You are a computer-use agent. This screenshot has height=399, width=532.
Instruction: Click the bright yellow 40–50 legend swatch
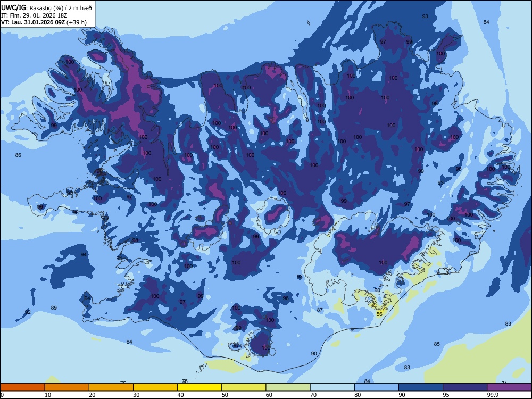(x=199, y=387)
